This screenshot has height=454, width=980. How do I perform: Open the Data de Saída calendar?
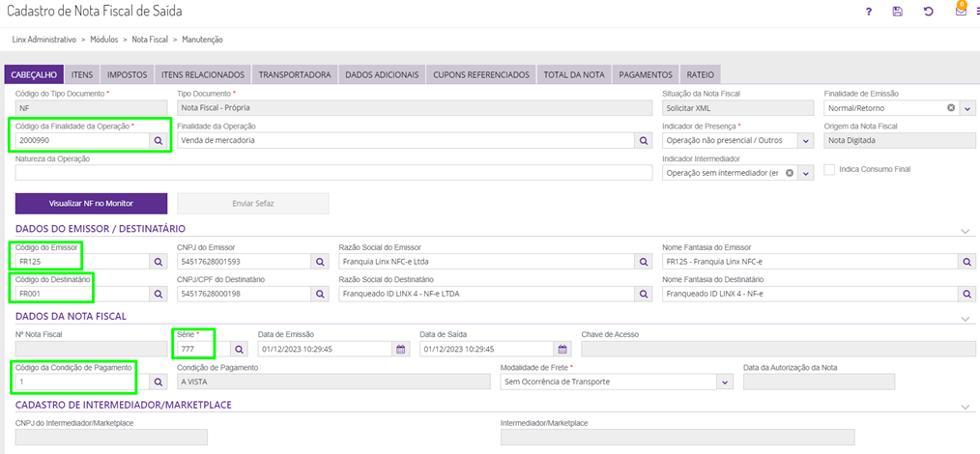[563, 349]
